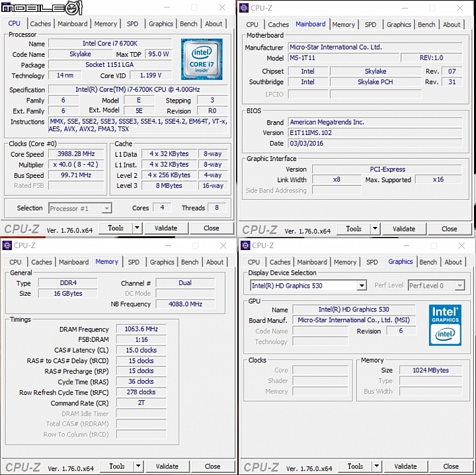Expand Tools arrow in CPU window
476x475 pixels.
pyautogui.click(x=138, y=228)
